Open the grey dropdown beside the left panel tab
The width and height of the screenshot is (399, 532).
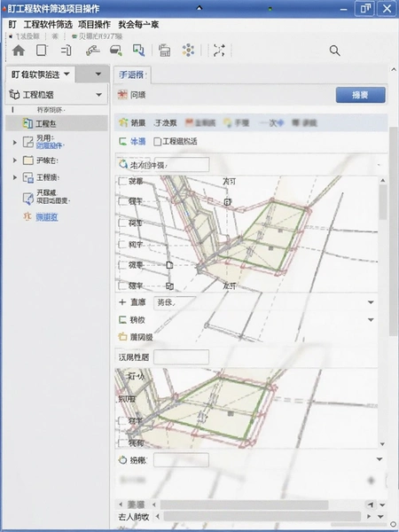pos(98,74)
